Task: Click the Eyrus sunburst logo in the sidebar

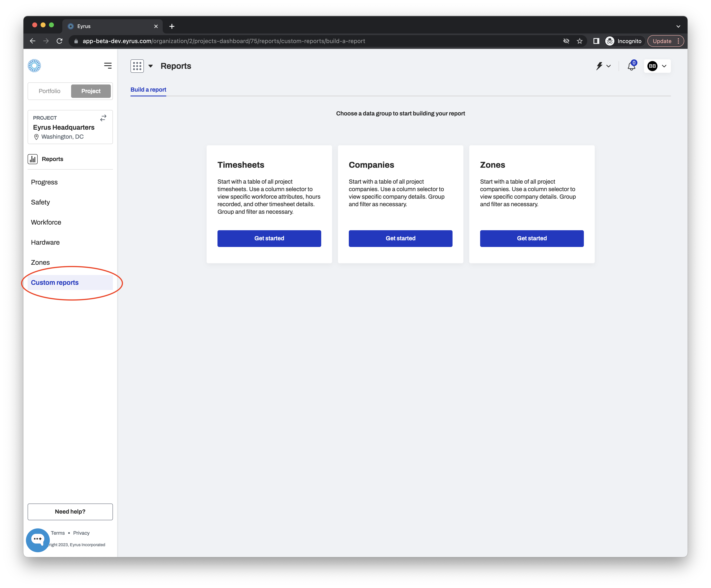Action: [34, 66]
